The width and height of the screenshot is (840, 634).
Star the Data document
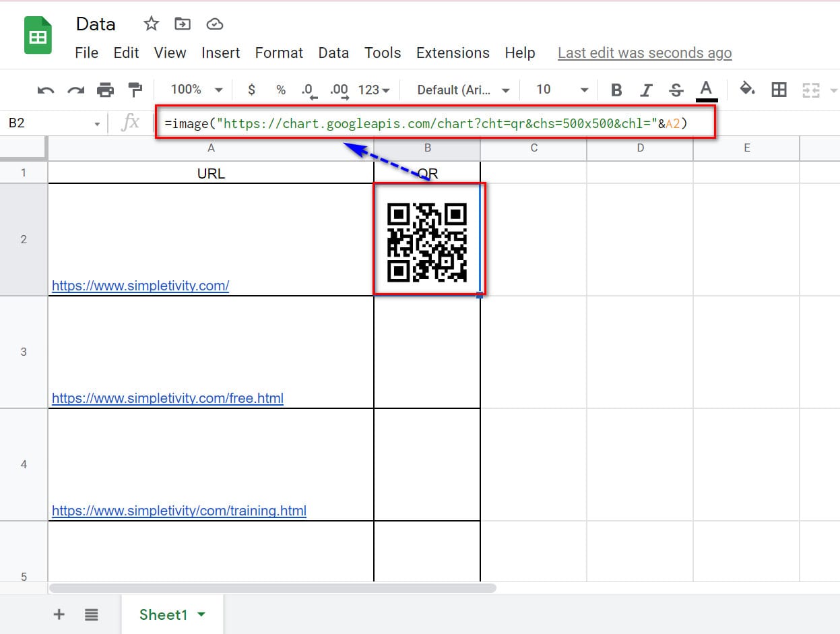click(152, 24)
